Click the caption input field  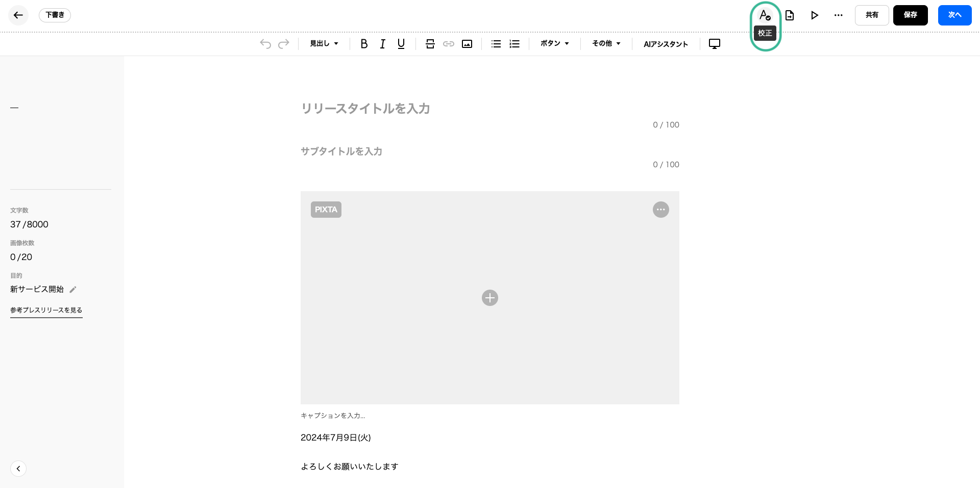(490, 416)
